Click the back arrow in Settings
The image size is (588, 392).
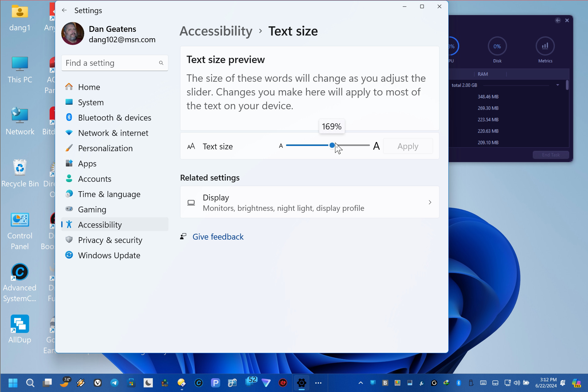(64, 10)
